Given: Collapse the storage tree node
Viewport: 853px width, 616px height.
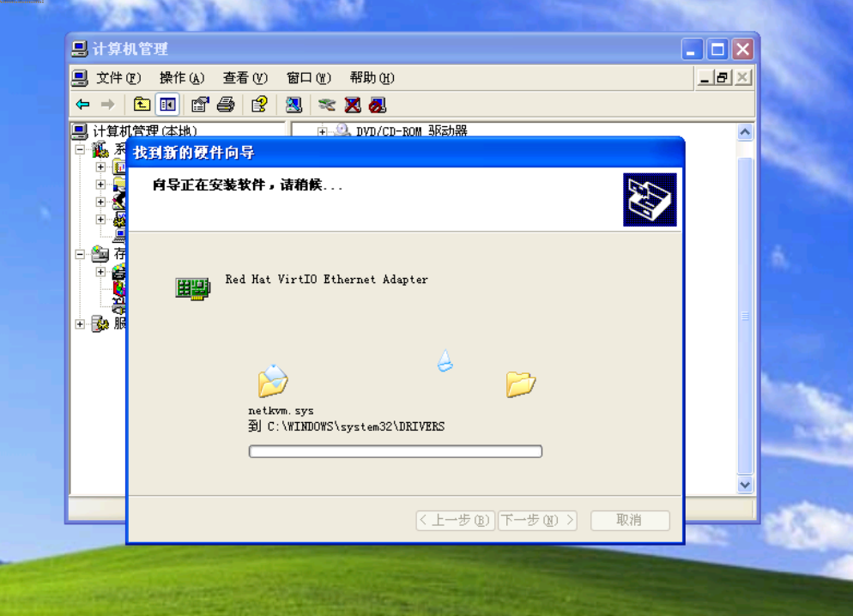Looking at the screenshot, I should pos(80,254).
